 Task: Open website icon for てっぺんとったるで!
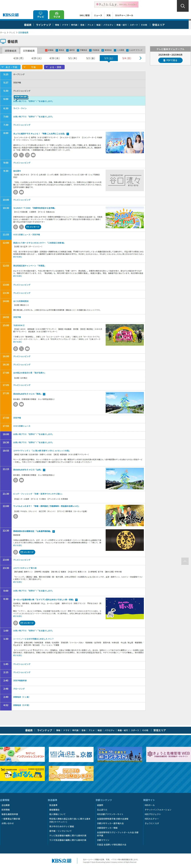click(x=16, y=516)
